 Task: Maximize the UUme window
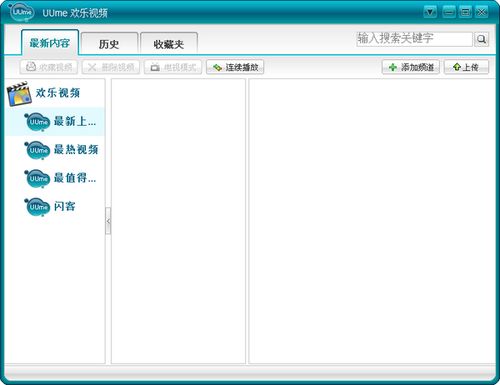click(x=465, y=12)
